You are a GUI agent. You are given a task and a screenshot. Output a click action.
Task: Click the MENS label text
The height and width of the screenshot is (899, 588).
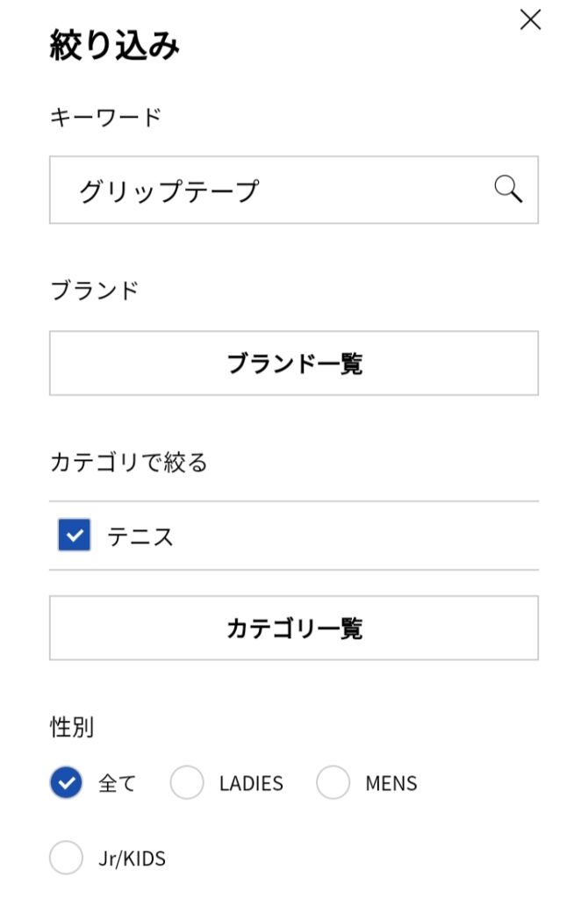[x=391, y=783]
